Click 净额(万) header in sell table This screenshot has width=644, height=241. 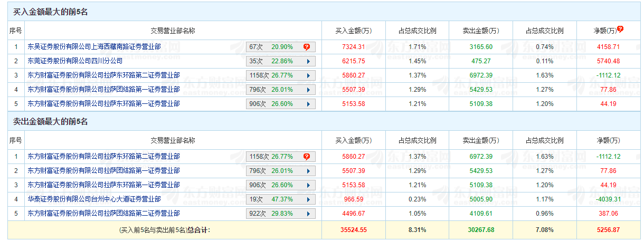[608, 140]
